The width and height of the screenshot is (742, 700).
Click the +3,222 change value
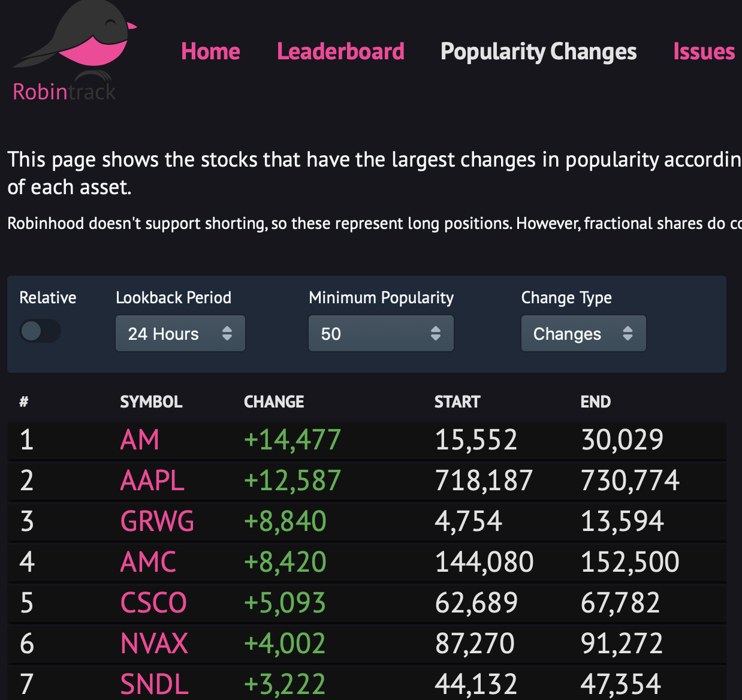285,684
